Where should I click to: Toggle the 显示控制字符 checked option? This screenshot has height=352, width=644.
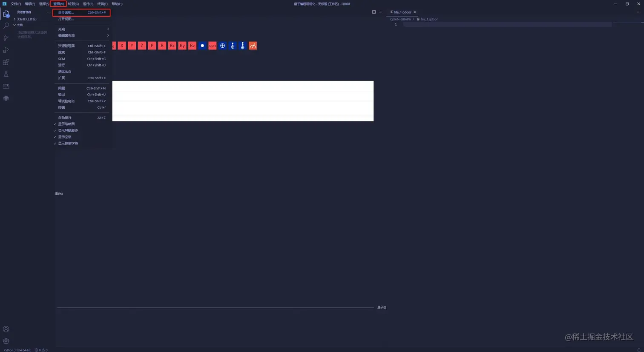[81, 143]
